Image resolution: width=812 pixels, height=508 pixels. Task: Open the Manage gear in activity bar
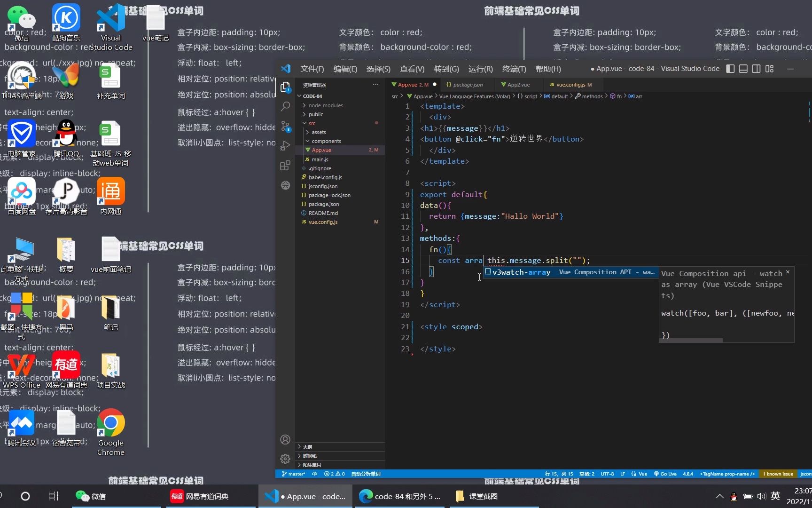tap(285, 459)
